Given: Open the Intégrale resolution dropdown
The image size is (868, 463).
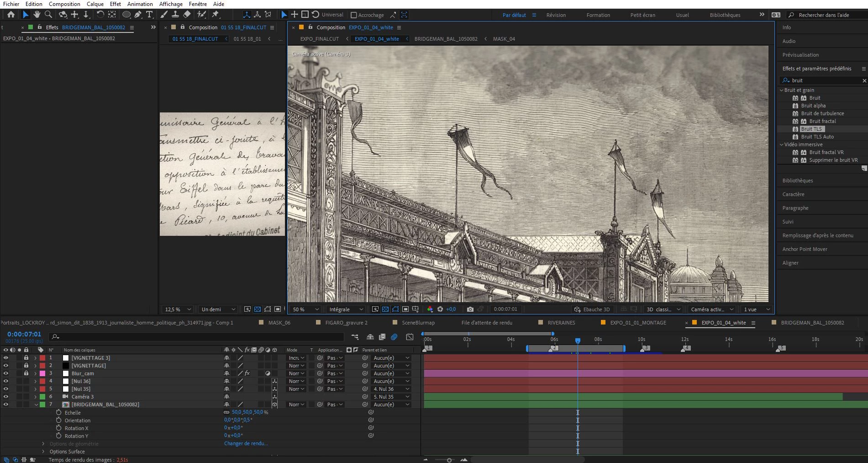Looking at the screenshot, I should pyautogui.click(x=346, y=309).
